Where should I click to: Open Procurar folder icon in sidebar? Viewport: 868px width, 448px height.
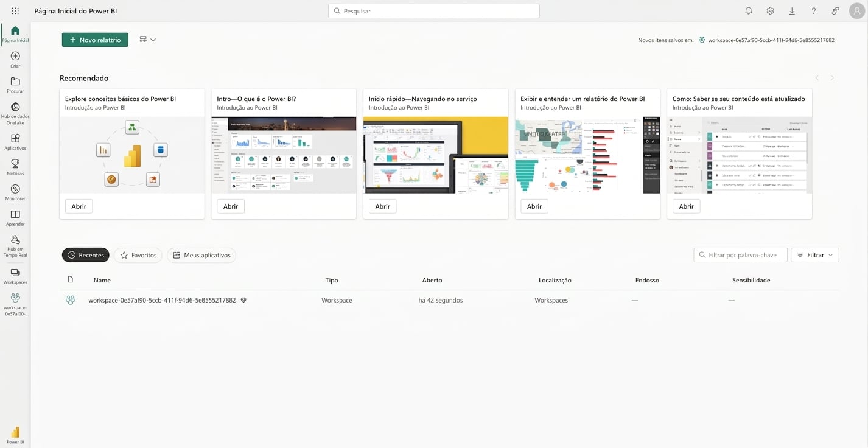coord(15,85)
